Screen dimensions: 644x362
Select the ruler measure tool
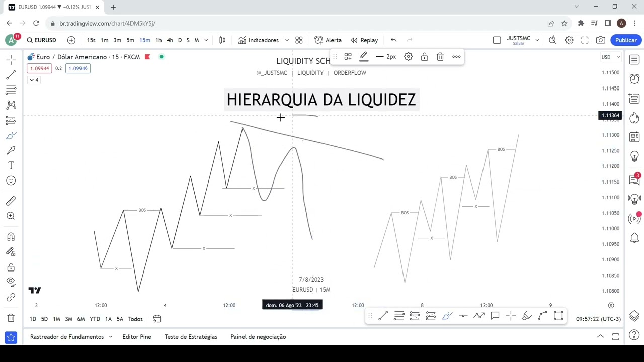(x=11, y=201)
